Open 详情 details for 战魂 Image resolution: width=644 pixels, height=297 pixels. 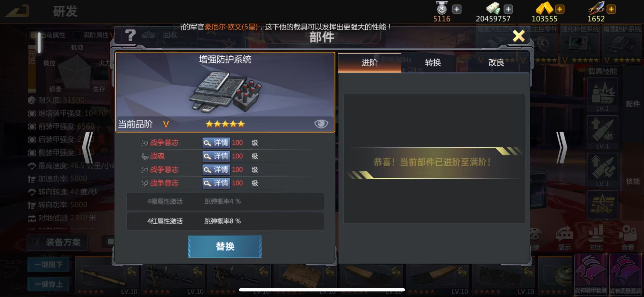click(x=216, y=156)
